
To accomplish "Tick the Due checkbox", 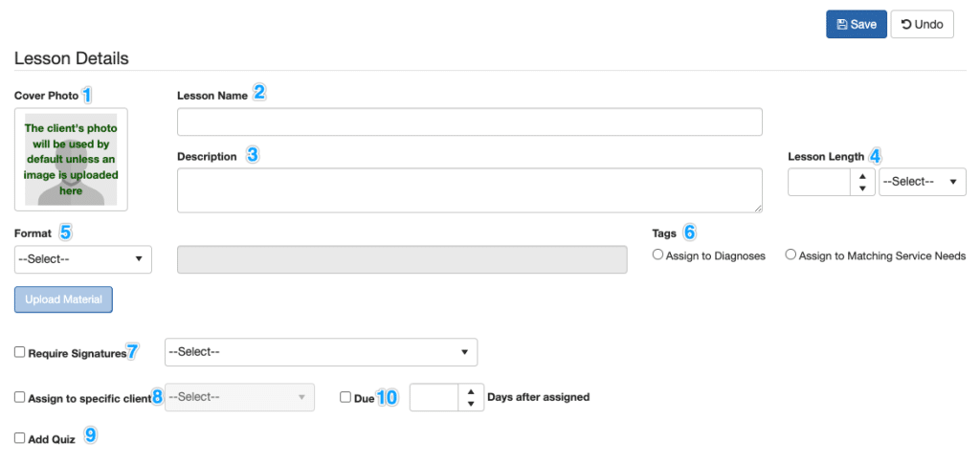I will pyautogui.click(x=345, y=396).
